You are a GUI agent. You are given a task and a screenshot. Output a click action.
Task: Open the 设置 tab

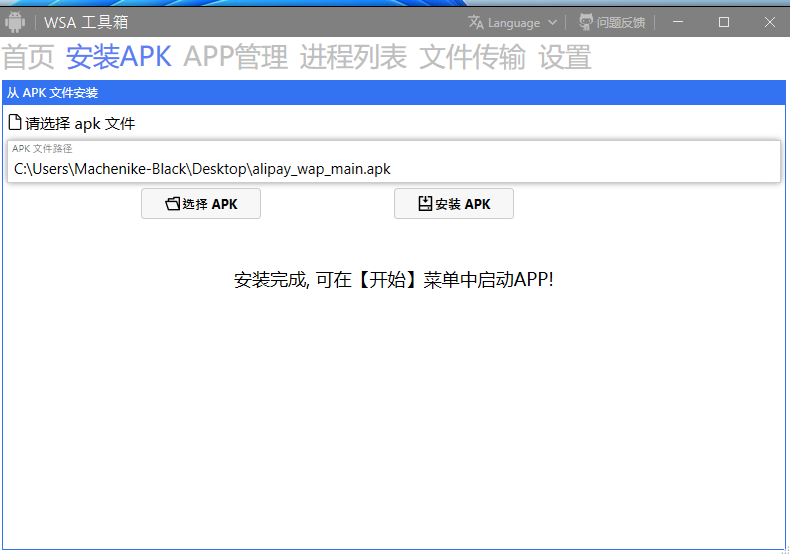pyautogui.click(x=565, y=56)
